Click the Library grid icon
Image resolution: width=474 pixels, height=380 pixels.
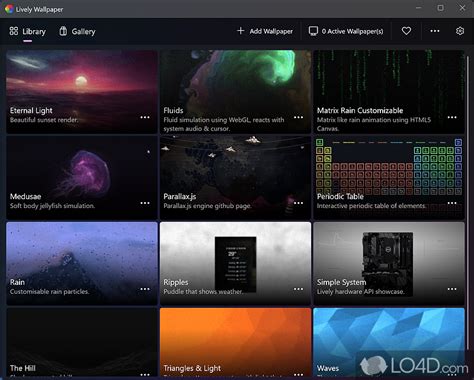click(x=14, y=31)
